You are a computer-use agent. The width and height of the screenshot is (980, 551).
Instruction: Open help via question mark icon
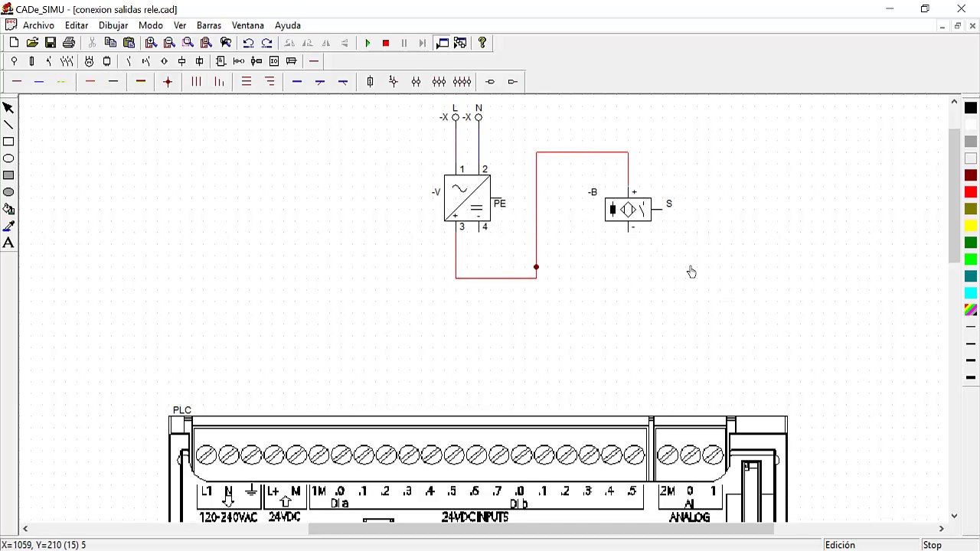point(482,43)
